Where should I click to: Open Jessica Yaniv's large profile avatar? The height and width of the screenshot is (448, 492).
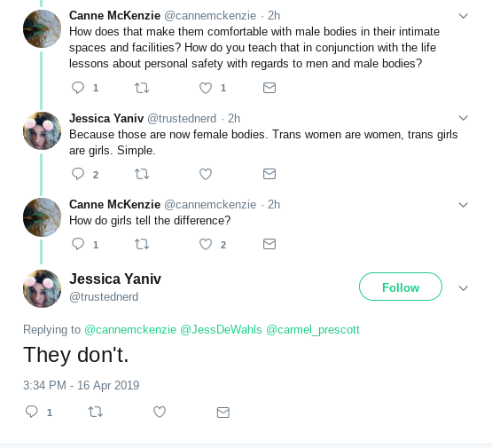coord(42,288)
